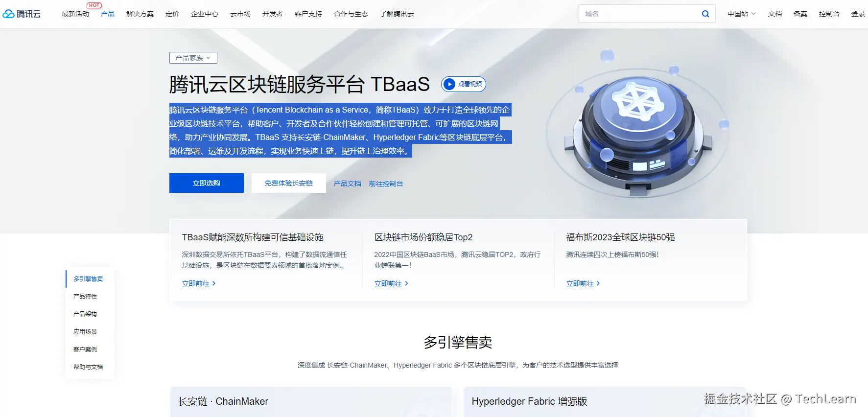Open the 解决方案 menu

click(140, 14)
